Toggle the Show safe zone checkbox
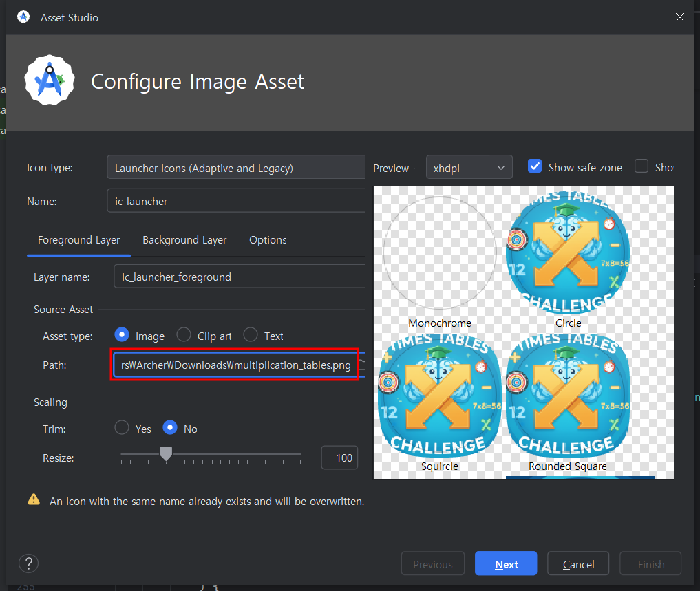The height and width of the screenshot is (591, 700). pyautogui.click(x=535, y=166)
